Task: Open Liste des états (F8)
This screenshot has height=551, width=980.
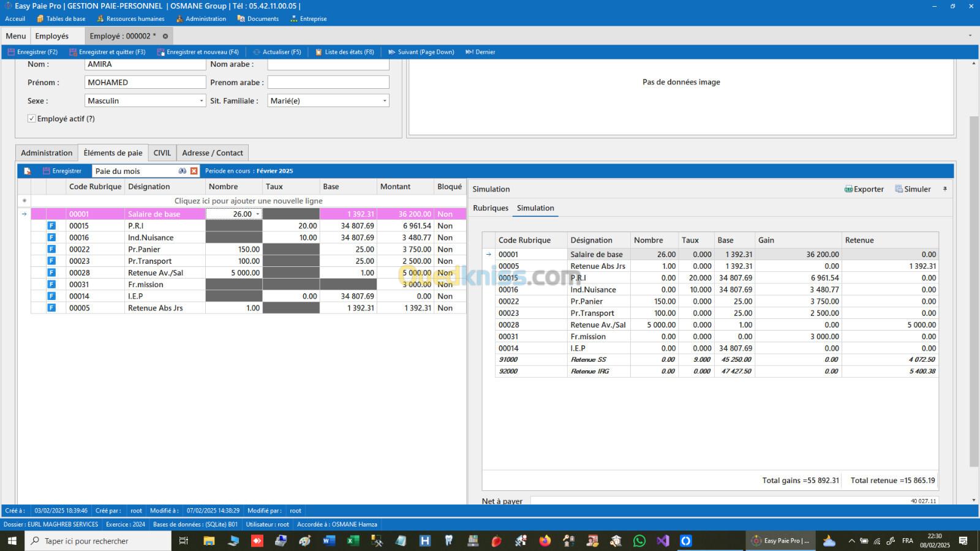Action: 344,52
